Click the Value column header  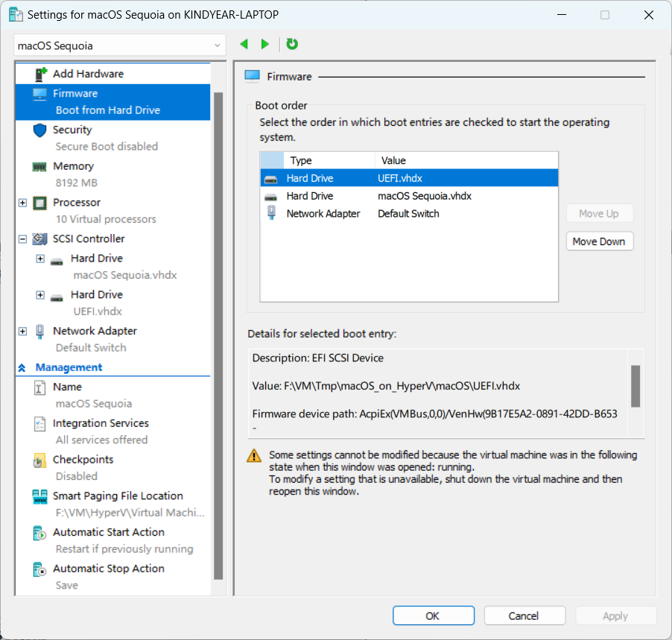point(466,160)
